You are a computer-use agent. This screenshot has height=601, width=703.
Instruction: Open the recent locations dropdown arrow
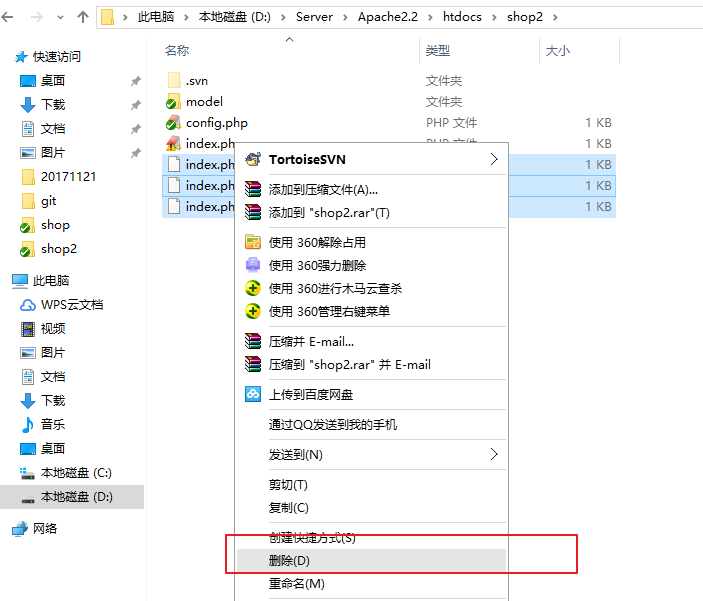point(59,17)
